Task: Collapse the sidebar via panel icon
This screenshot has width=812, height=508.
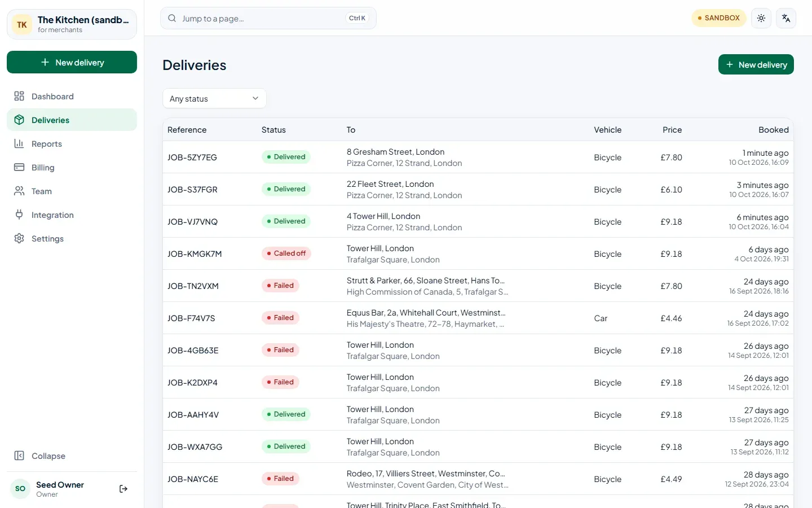Action: [19, 456]
